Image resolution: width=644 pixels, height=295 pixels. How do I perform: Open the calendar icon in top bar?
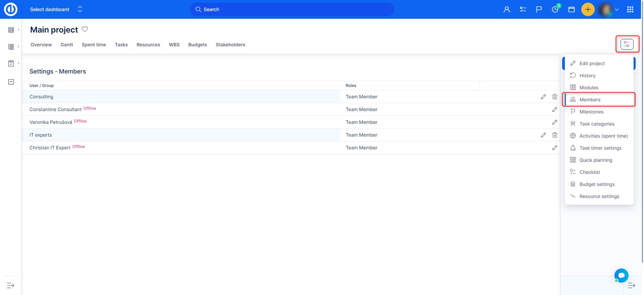(x=571, y=9)
